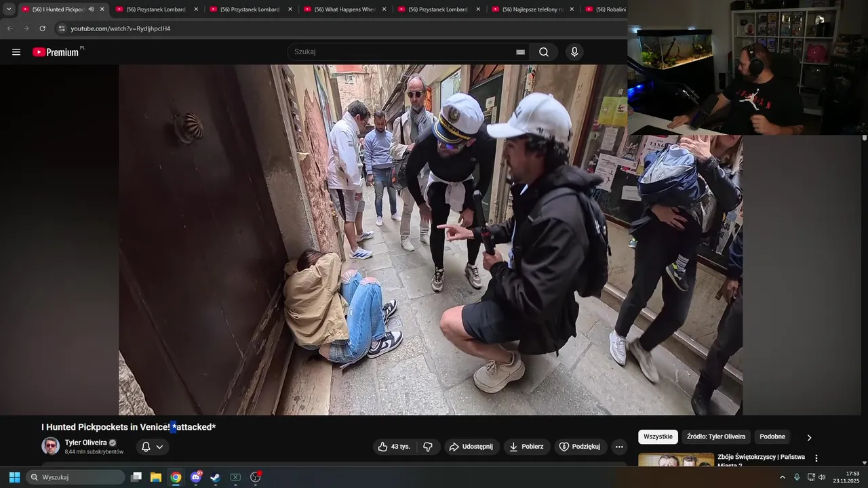
Task: Start voice search with the microphone icon
Action: tap(574, 52)
